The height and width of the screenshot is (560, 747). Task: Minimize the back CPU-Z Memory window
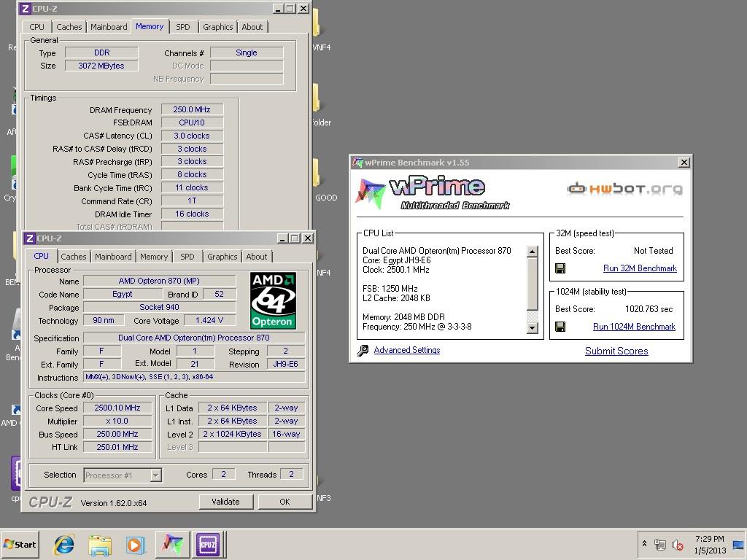tap(278, 9)
